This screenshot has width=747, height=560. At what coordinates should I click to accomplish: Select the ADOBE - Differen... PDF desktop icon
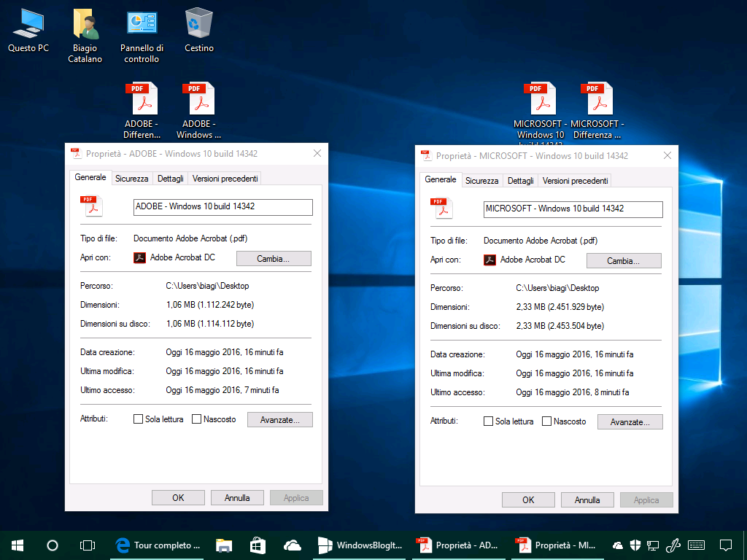(x=142, y=111)
